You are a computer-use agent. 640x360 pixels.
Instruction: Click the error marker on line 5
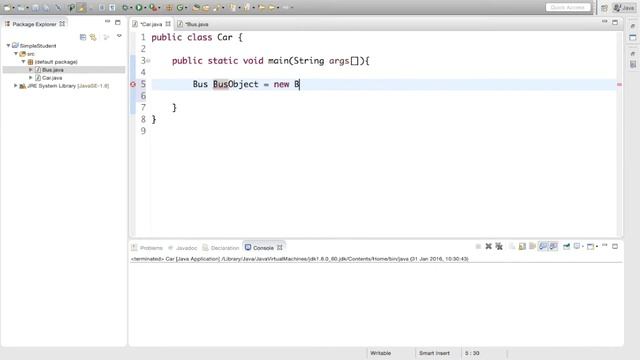tap(133, 84)
